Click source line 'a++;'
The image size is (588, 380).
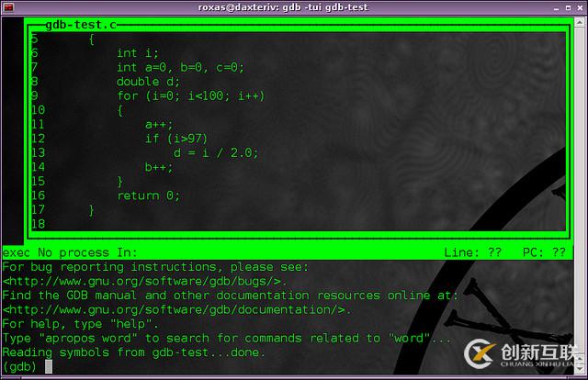[159, 125]
